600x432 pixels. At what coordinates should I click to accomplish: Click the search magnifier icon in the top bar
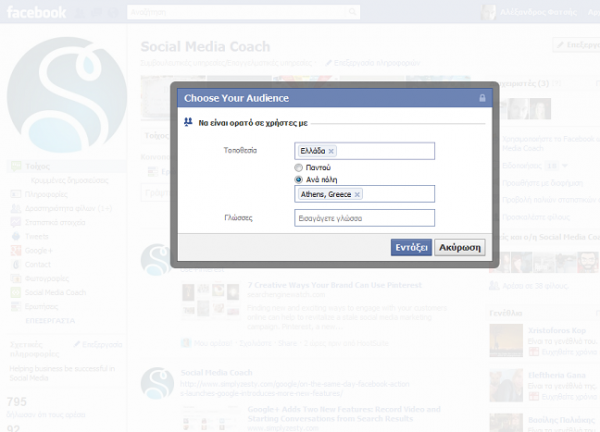(x=352, y=12)
